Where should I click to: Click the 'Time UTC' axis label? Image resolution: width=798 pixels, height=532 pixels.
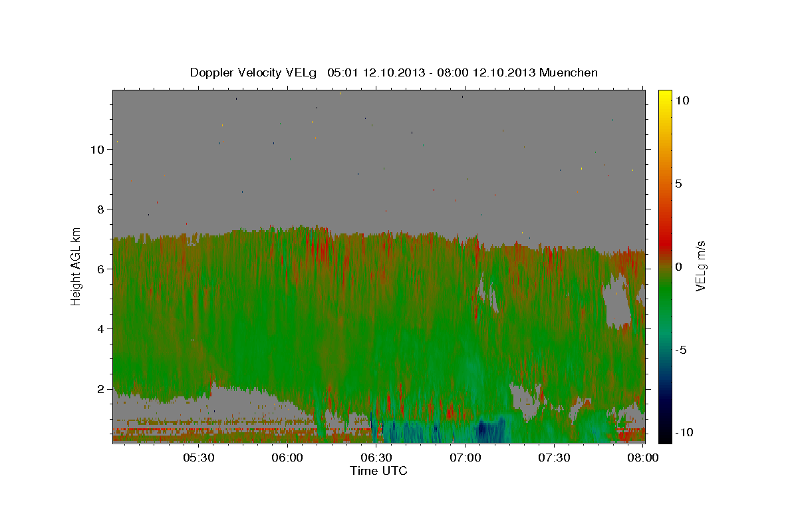378,471
